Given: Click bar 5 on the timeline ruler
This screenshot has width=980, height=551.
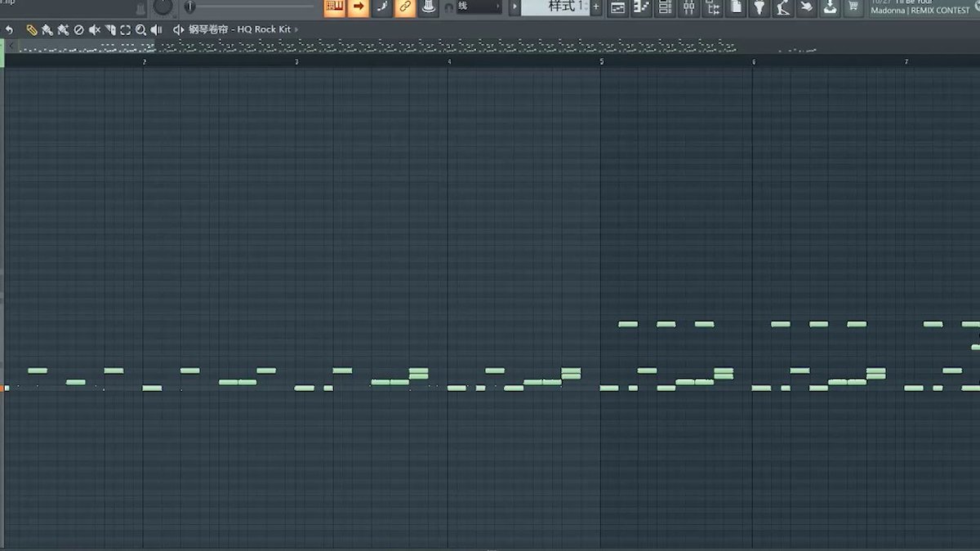Looking at the screenshot, I should point(601,62).
